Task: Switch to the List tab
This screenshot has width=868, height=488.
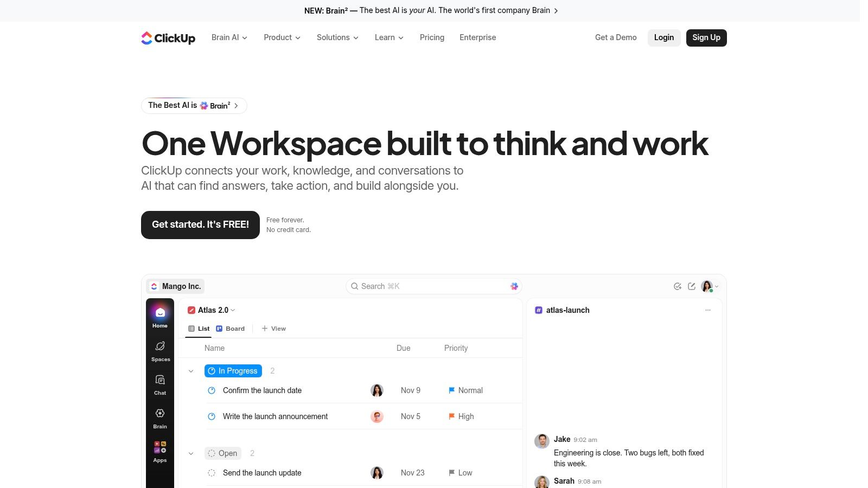Action: [199, 329]
